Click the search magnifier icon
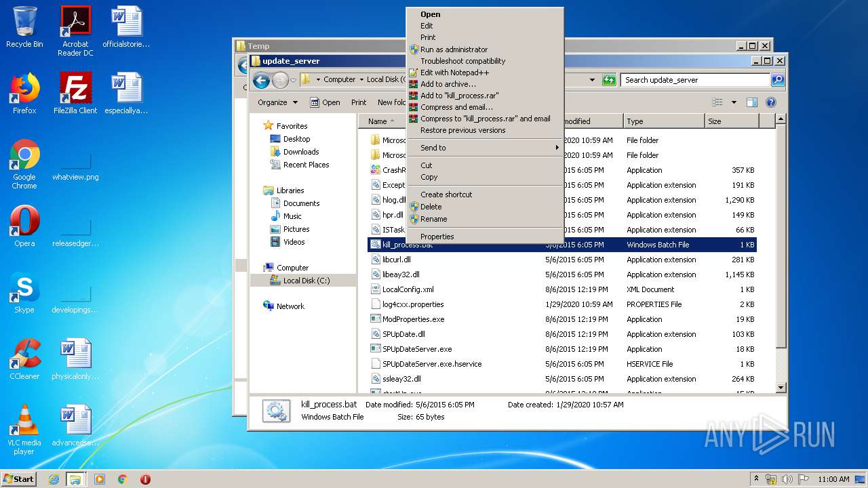Viewport: 868px width, 488px height. click(x=778, y=80)
